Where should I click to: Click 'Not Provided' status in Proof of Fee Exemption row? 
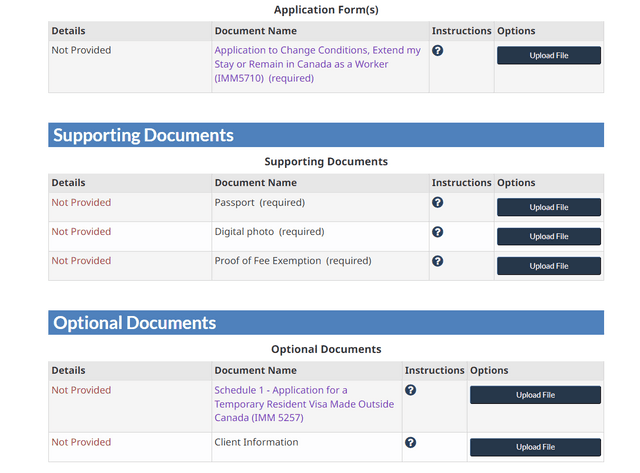(81, 261)
